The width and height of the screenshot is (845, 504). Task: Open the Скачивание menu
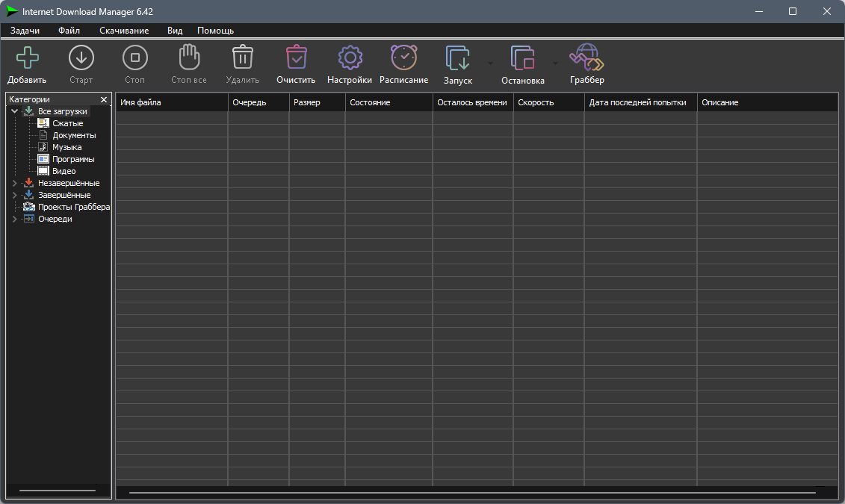pyautogui.click(x=124, y=31)
